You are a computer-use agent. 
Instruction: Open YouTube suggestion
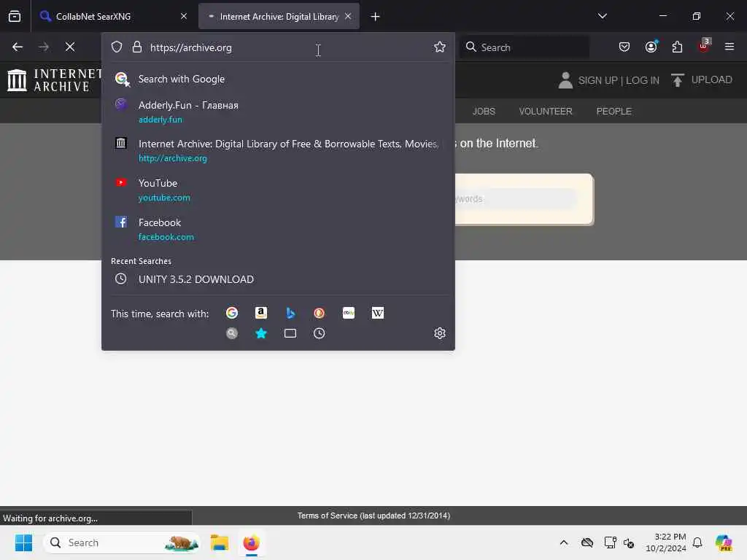click(278, 190)
